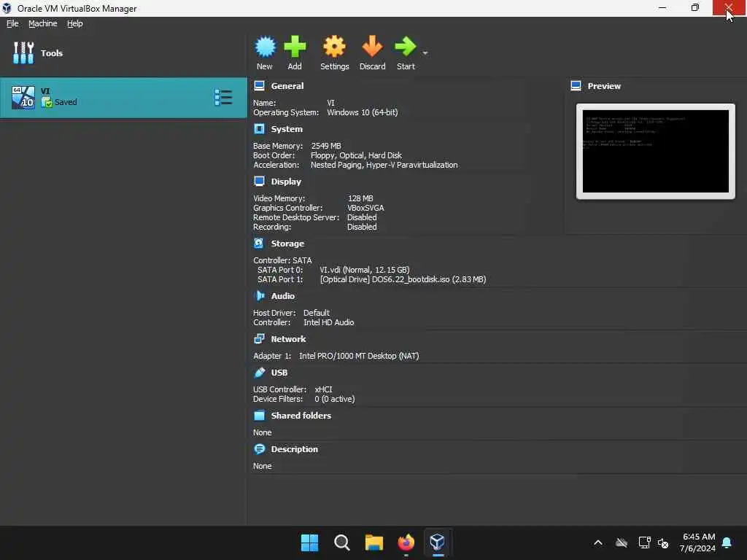Open the Audio settings heading link
The width and height of the screenshot is (747, 560).
(x=282, y=296)
